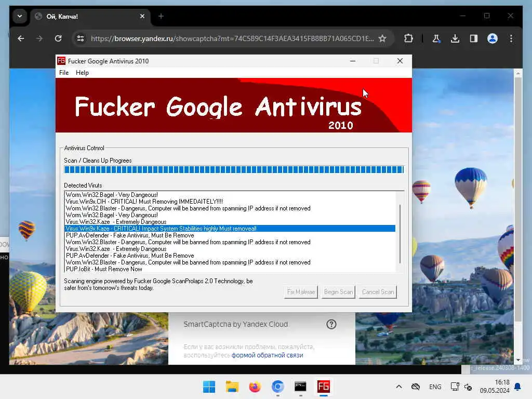
Task: Click the cloud sync tray icon
Action: (x=416, y=387)
